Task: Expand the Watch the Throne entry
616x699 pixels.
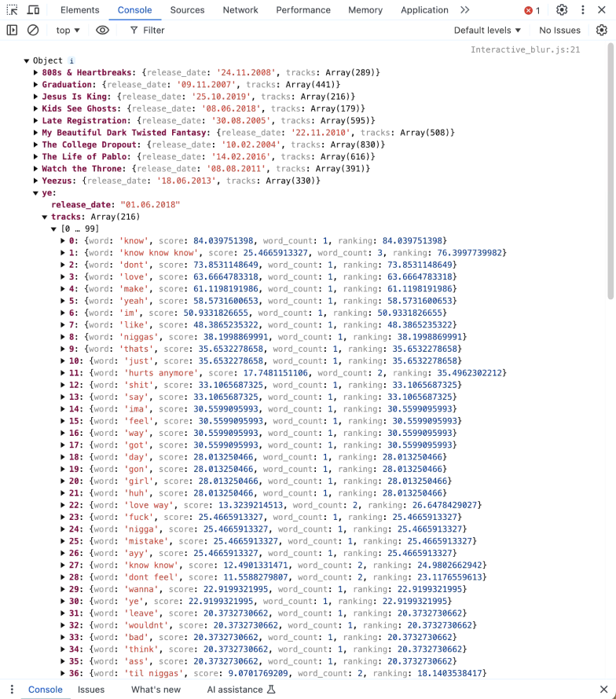Action: pos(35,169)
